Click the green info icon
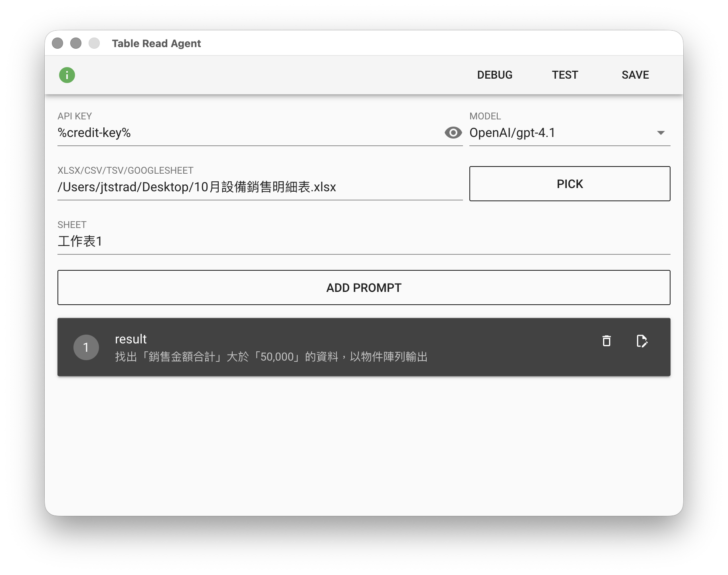The width and height of the screenshot is (728, 575). pyautogui.click(x=67, y=75)
